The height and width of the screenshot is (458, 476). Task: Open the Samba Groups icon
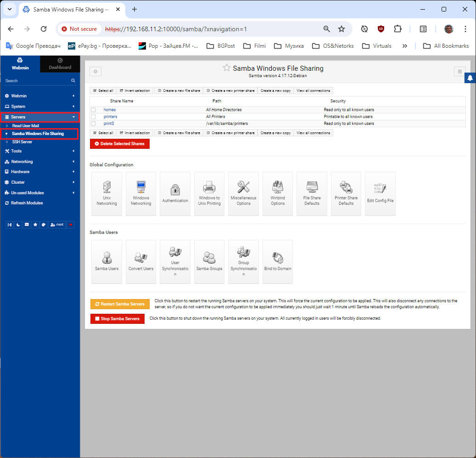click(x=209, y=262)
